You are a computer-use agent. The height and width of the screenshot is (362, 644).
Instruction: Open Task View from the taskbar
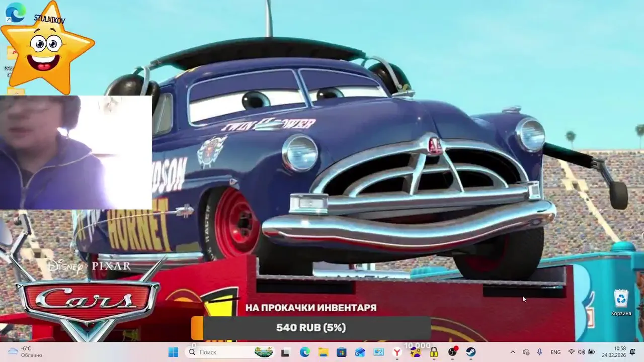coord(285,352)
